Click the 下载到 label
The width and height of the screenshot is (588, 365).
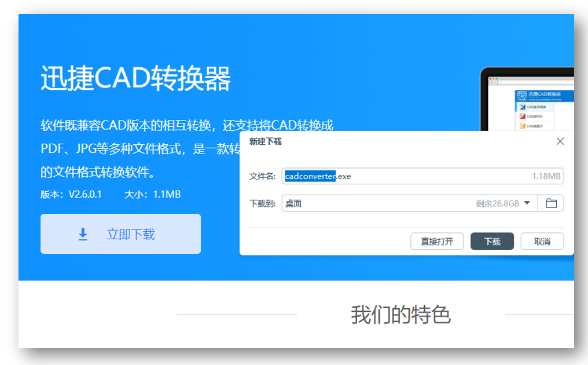262,203
